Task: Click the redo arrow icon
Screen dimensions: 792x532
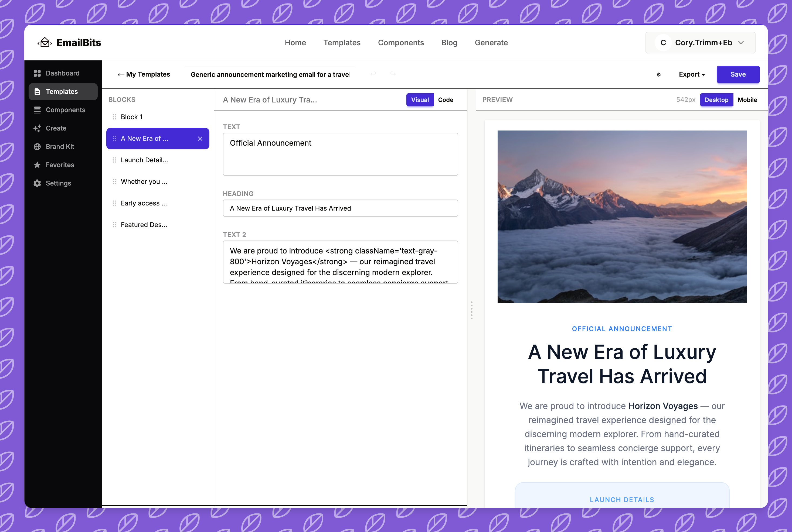Action: 393,74
